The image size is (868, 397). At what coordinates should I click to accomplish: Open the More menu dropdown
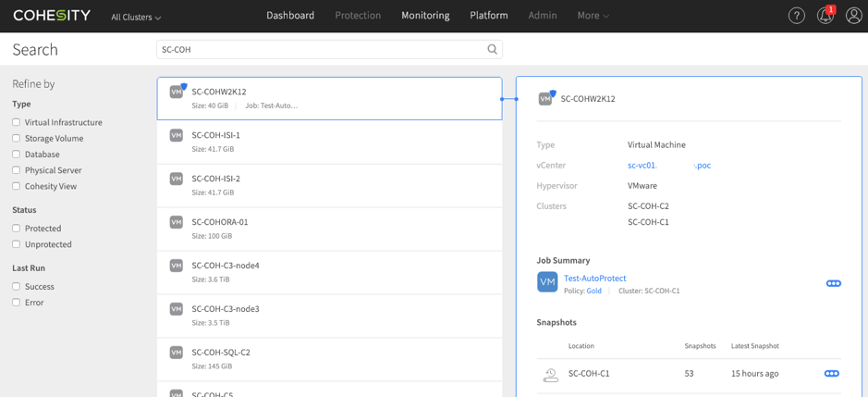(593, 16)
